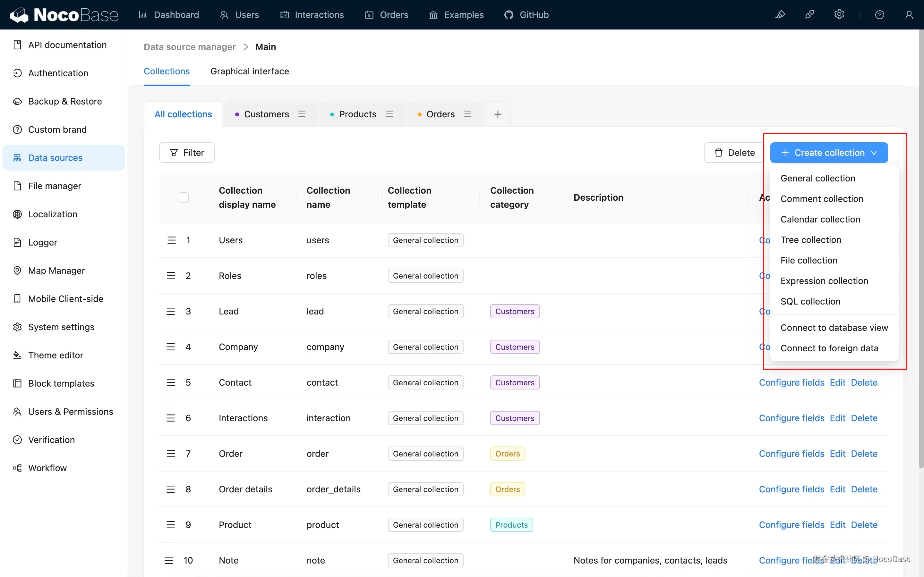Expand the Create collection dropdown button
The image size is (924, 577).
(x=828, y=153)
